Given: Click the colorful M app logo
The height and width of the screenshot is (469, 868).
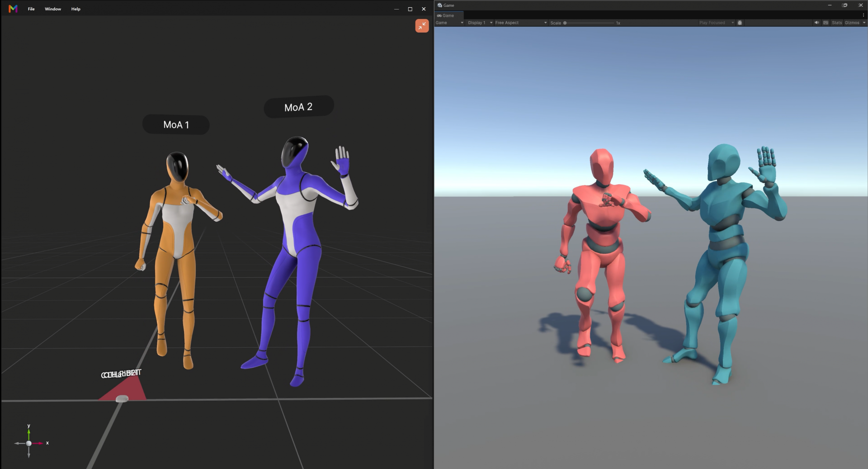Looking at the screenshot, I should 13,9.
